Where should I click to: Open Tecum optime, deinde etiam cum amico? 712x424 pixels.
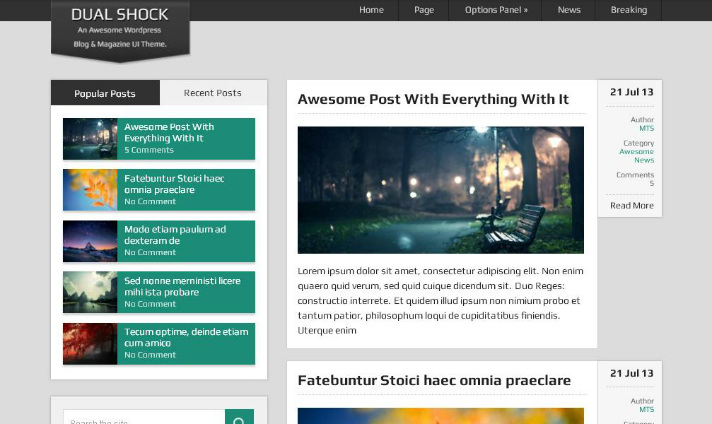coord(186,337)
